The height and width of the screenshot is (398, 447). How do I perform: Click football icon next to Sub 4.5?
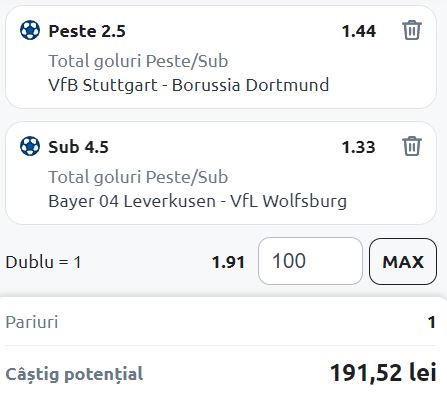coord(30,146)
